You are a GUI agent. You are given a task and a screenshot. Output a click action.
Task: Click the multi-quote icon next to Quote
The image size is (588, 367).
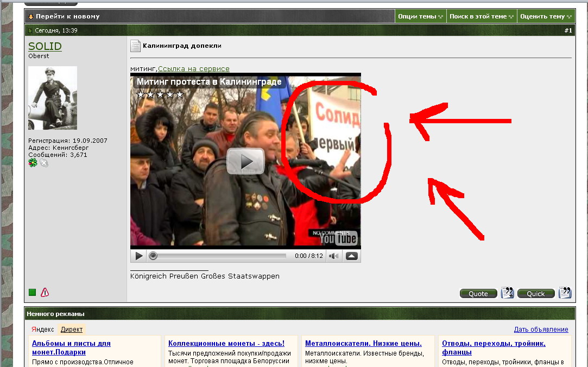pyautogui.click(x=508, y=293)
